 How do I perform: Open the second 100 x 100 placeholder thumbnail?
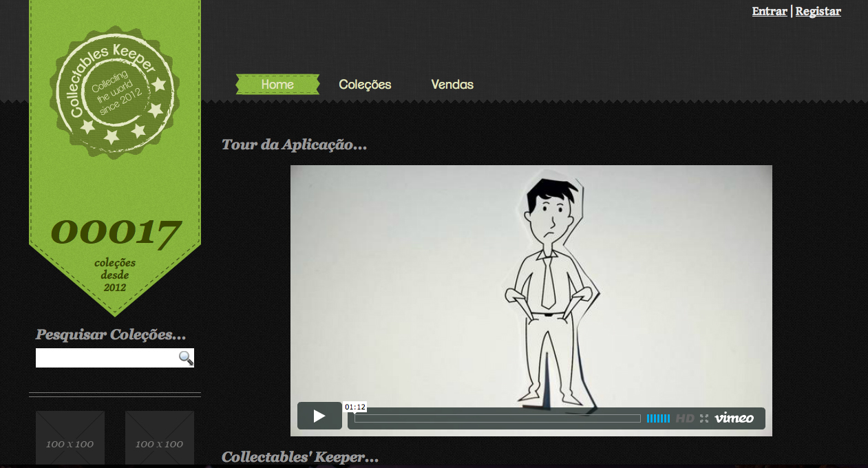tap(160, 438)
